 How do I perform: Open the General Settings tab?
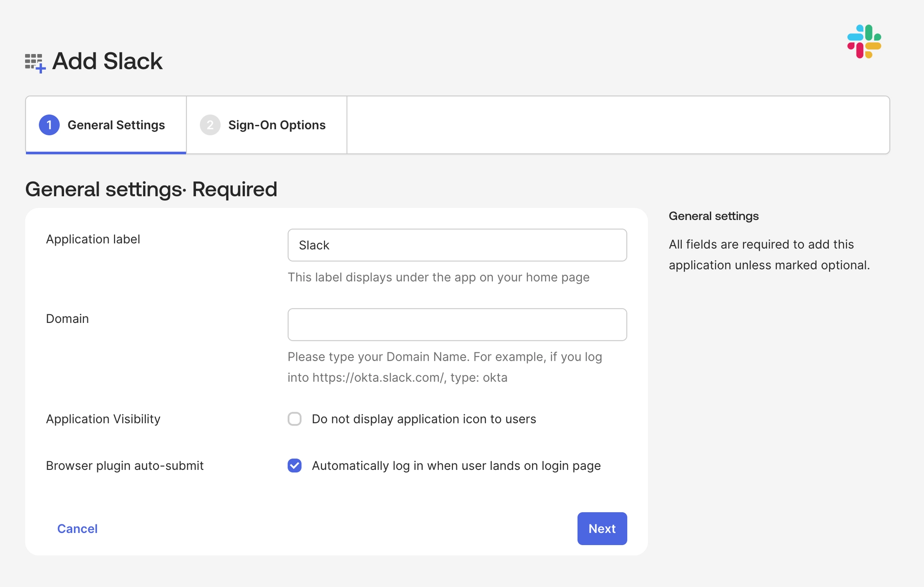(x=106, y=125)
